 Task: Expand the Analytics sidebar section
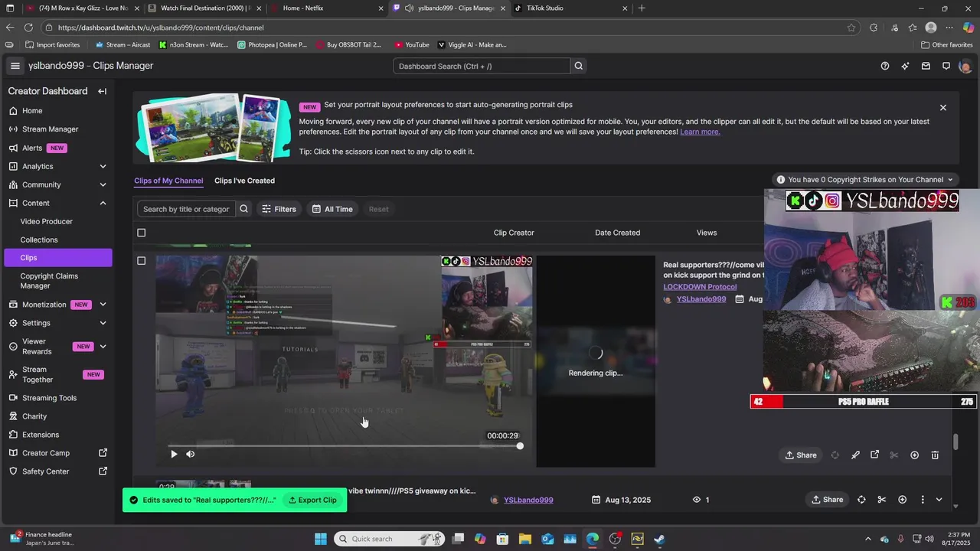click(x=103, y=166)
